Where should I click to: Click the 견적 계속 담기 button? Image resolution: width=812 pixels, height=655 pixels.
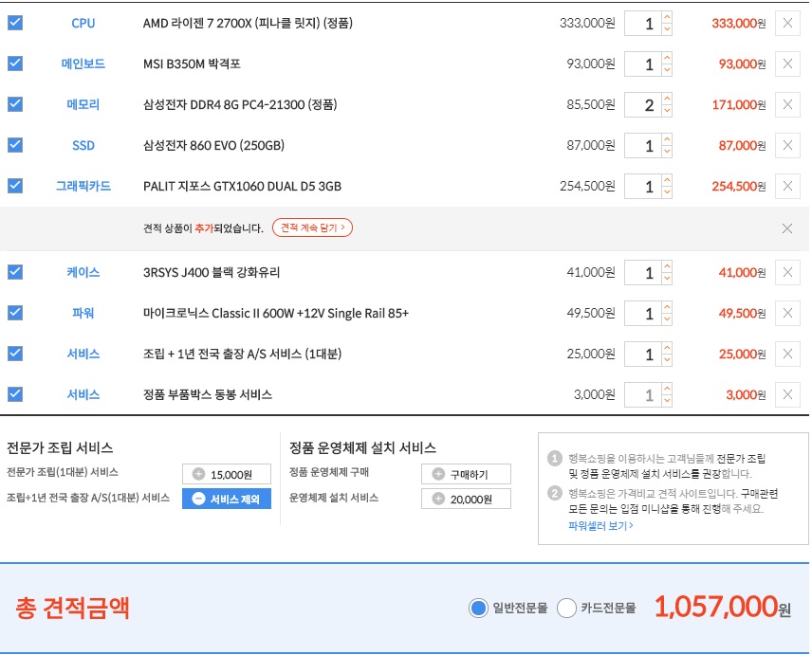(x=312, y=227)
